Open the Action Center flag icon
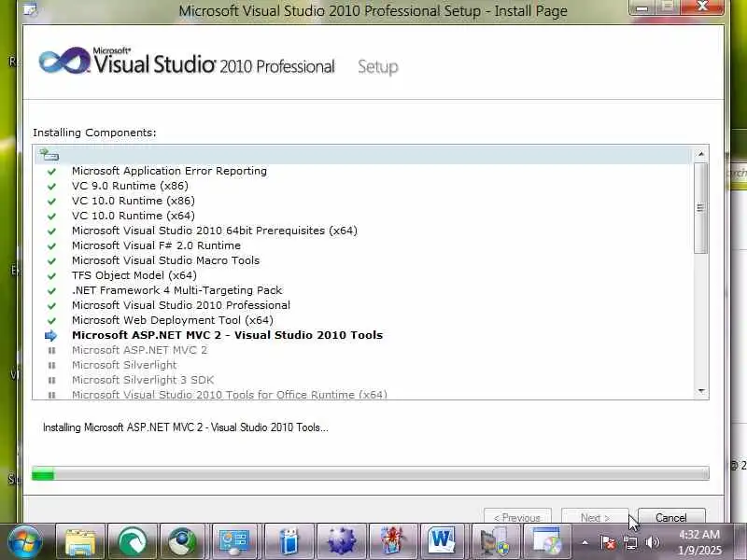 pos(608,542)
